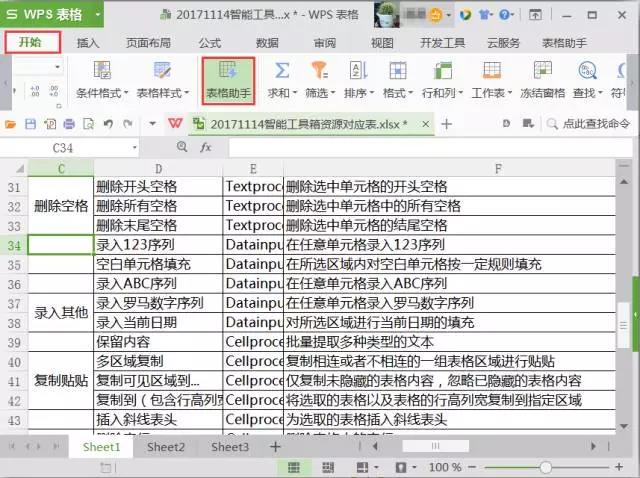640x478 pixels.
Task: Click the increase decimal places icon
Action: coord(35,91)
